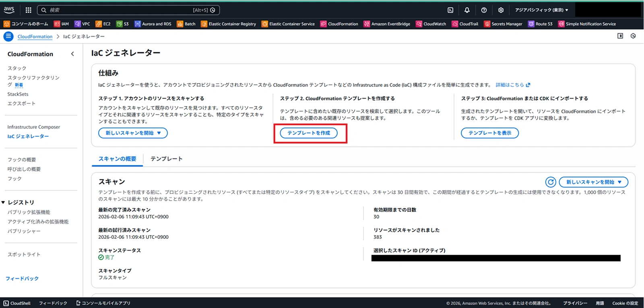
Task: Toggle the hamburger navigation menu
Action: coord(8,36)
